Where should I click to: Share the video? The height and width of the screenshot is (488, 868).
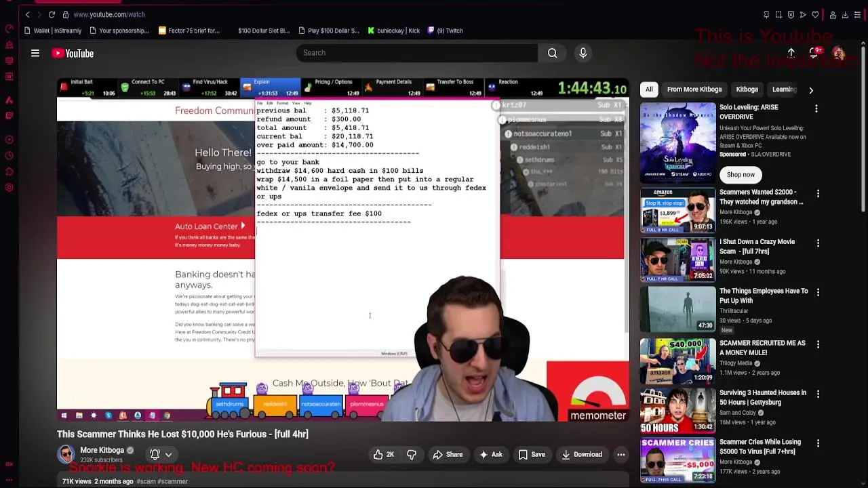pos(448,455)
